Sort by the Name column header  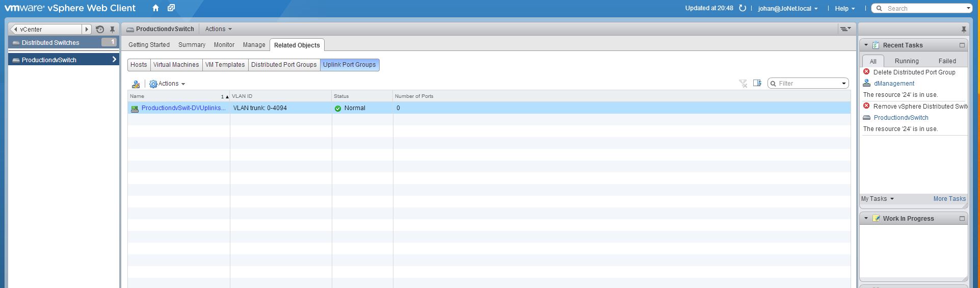pyautogui.click(x=179, y=96)
